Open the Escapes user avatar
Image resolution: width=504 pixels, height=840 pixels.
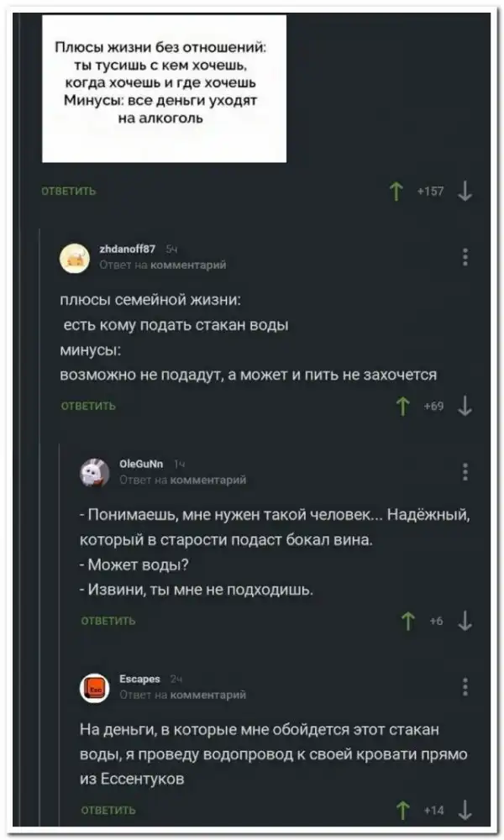coord(94,688)
